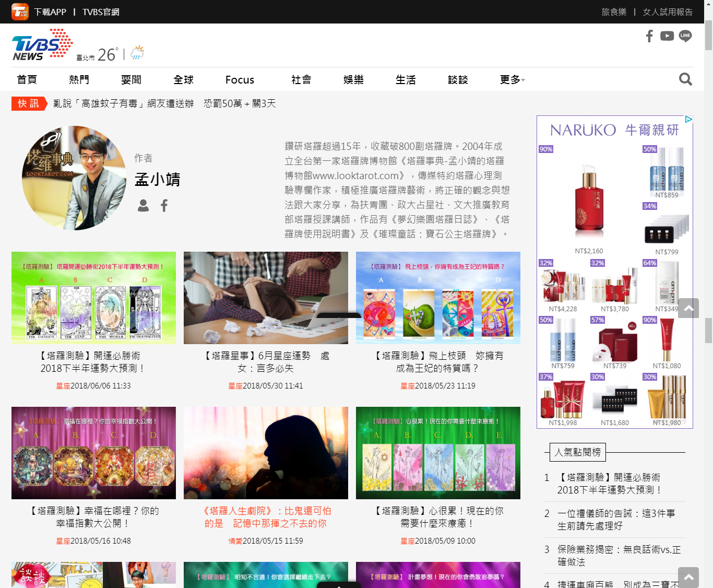Click thumbnail for 明知不合適 tarot test
This screenshot has height=588, width=713.
pyautogui.click(x=266, y=575)
